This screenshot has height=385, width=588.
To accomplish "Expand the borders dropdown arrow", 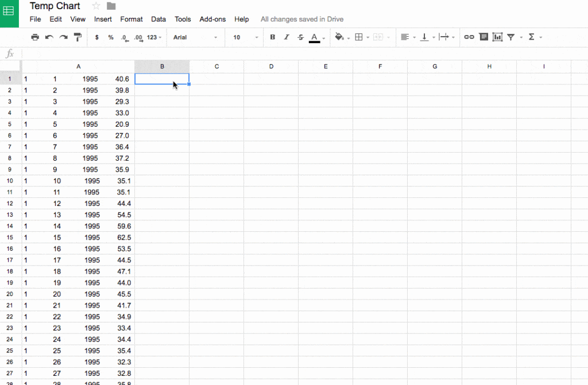I will (368, 37).
